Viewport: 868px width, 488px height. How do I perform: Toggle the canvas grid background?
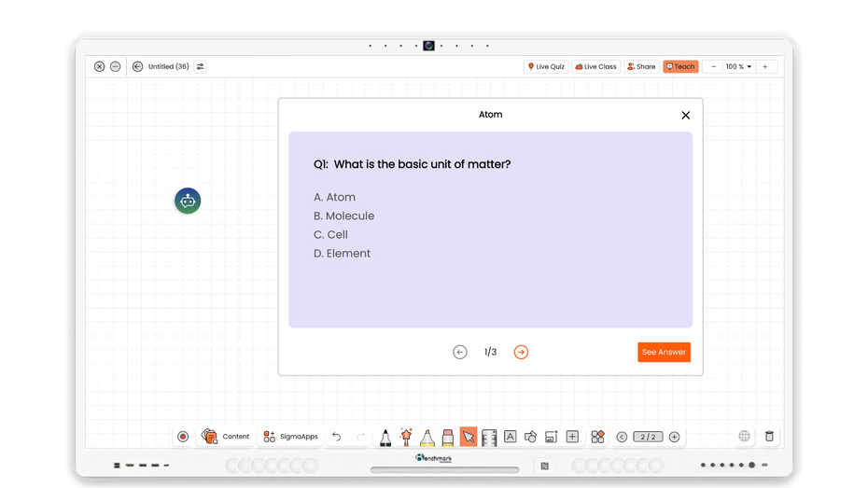pos(745,436)
